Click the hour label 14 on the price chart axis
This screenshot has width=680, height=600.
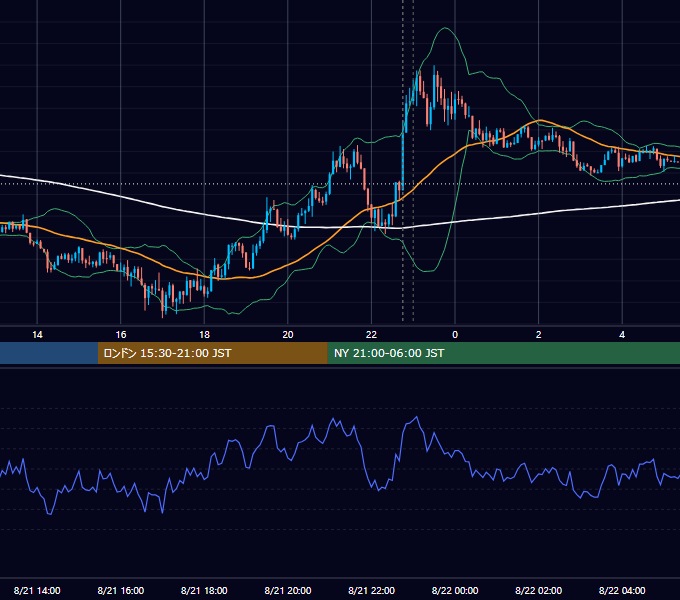(x=37, y=335)
